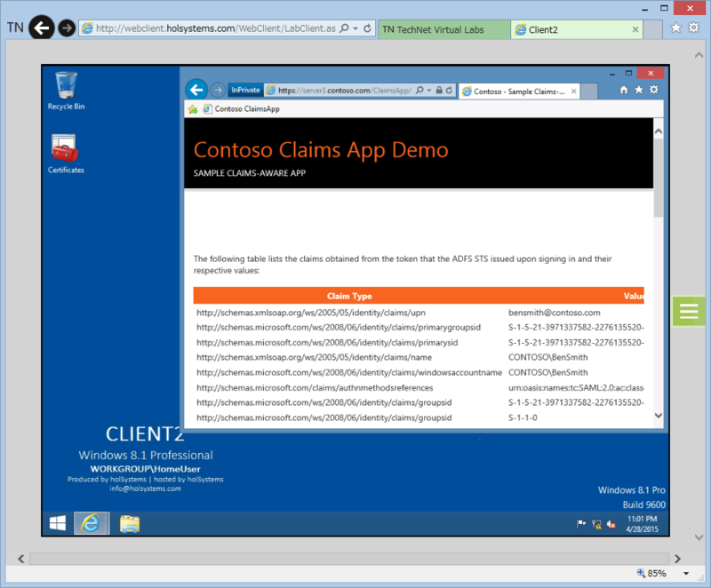
Task: Click inner address bar search magnifier
Action: click(419, 90)
